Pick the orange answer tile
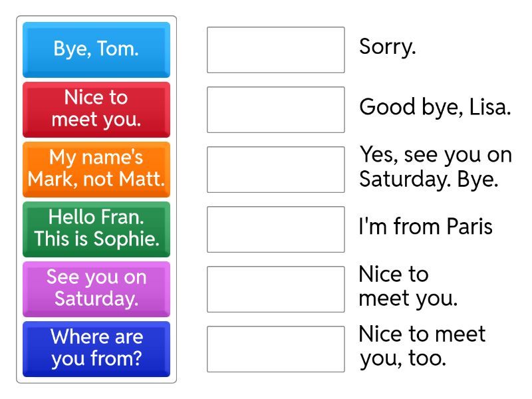This screenshot has width=532, height=399. (96, 169)
